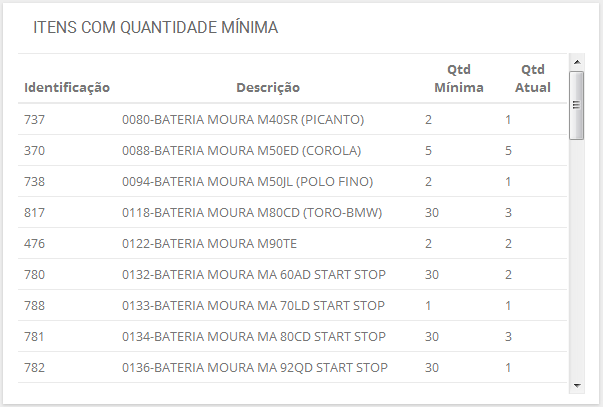Click identification number 476
The image size is (603, 407).
pyautogui.click(x=35, y=244)
